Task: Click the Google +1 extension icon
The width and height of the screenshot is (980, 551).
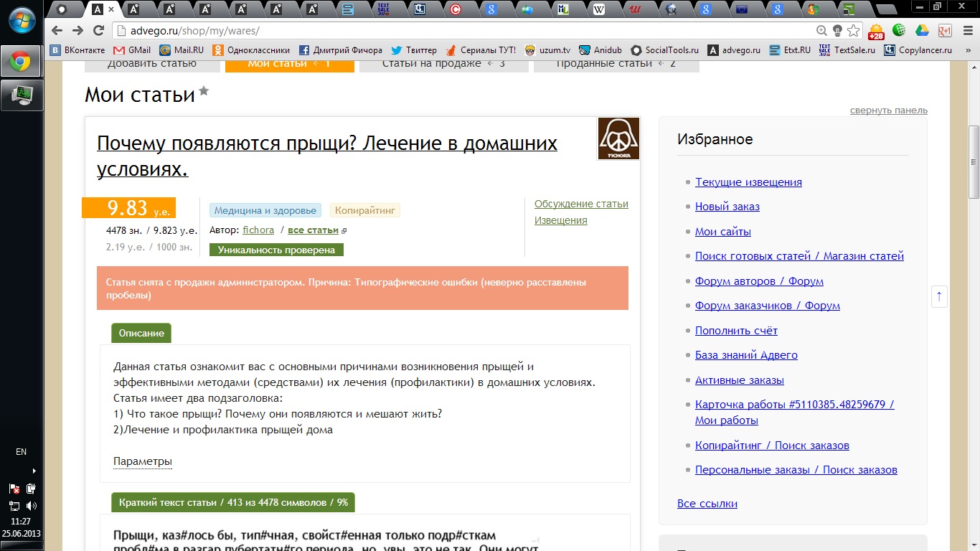Action: pyautogui.click(x=945, y=31)
